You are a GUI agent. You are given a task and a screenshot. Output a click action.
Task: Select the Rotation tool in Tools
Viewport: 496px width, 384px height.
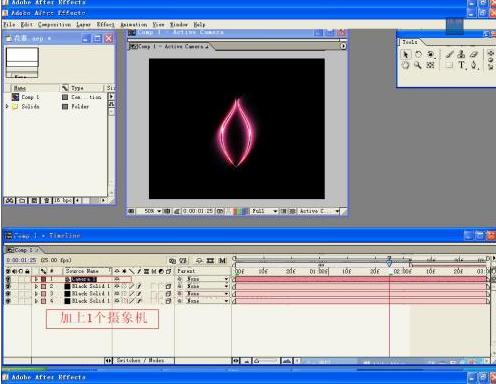point(418,54)
